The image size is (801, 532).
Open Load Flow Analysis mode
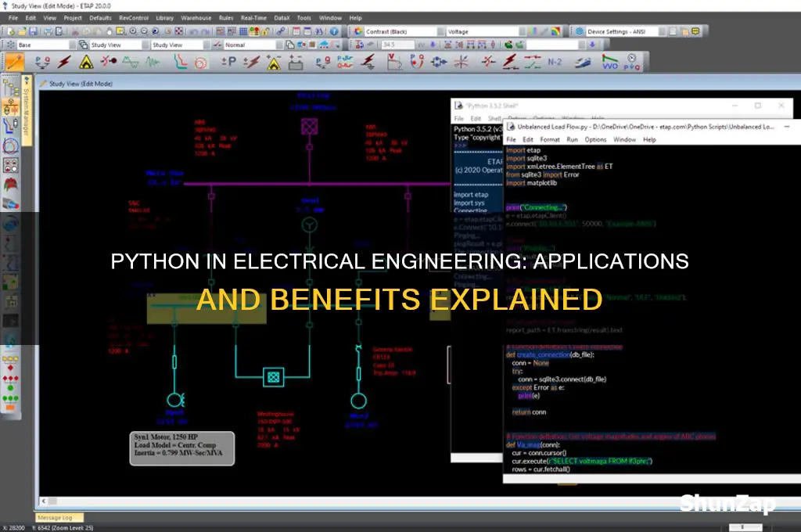click(42, 63)
